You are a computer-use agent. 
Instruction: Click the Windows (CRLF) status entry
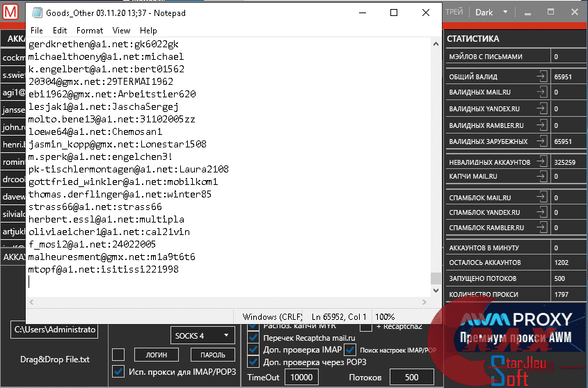[x=272, y=317]
